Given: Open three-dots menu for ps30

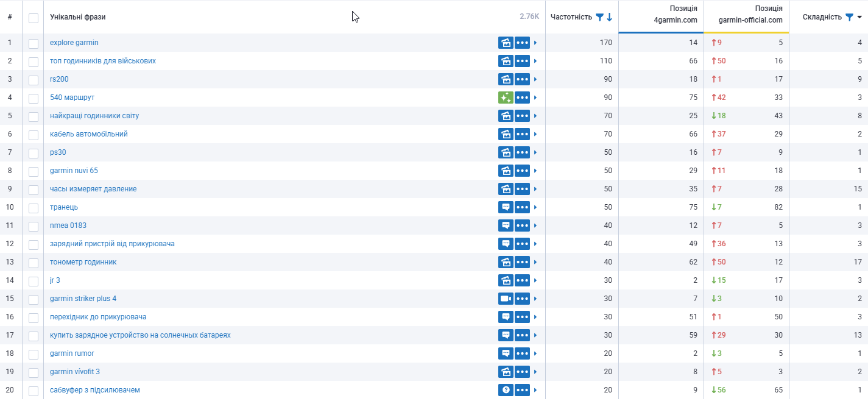Looking at the screenshot, I should tap(522, 152).
